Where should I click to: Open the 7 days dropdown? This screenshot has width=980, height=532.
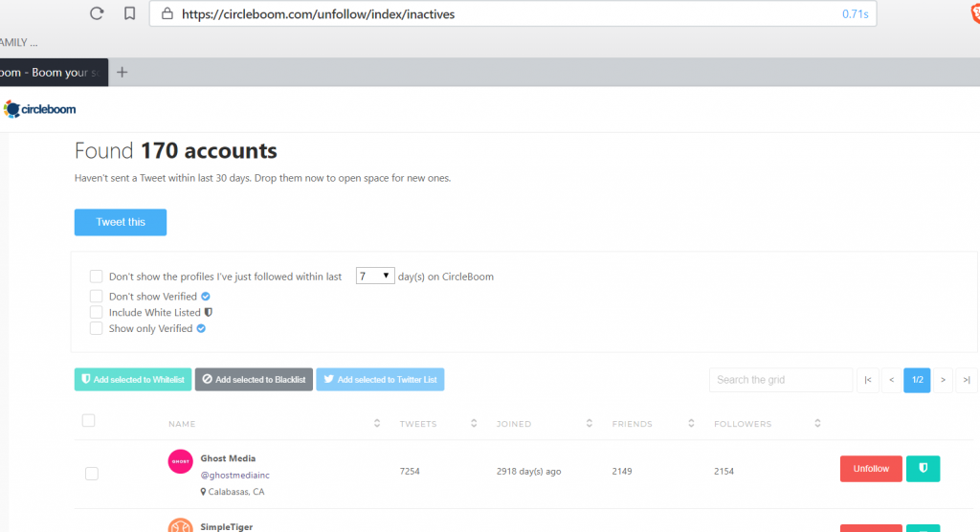(x=375, y=276)
